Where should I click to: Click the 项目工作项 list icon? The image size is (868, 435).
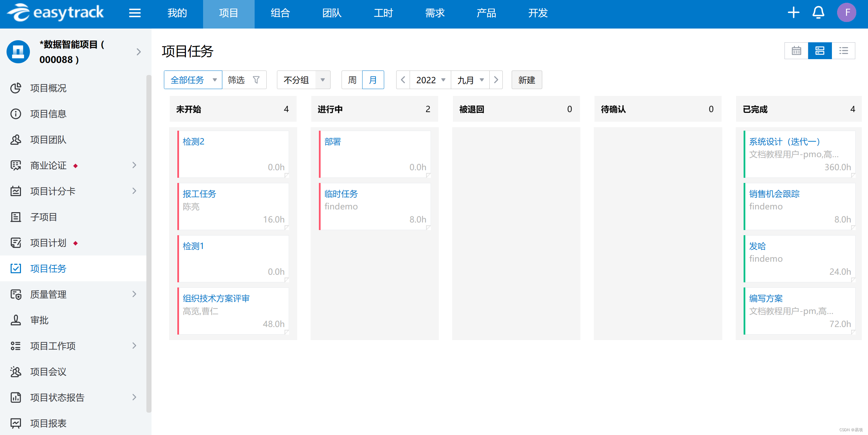click(x=16, y=346)
